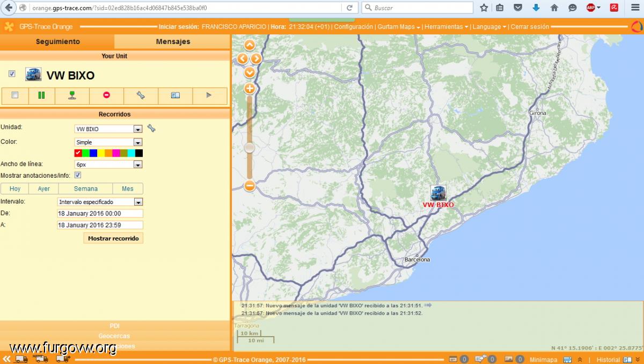Select the Mes interval button
Screen dimensions: 644x364
[x=128, y=188]
